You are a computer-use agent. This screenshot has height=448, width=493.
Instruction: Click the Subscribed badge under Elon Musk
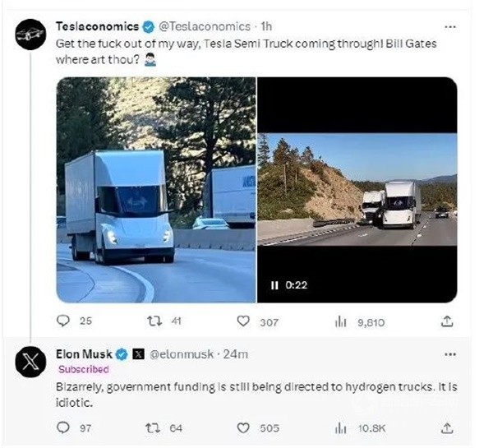tap(83, 369)
